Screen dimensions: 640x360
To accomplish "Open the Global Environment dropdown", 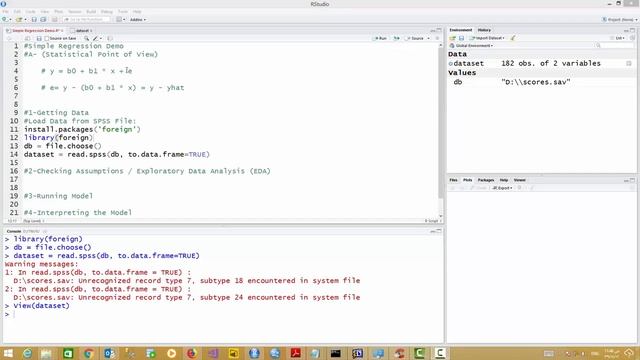I will point(471,46).
